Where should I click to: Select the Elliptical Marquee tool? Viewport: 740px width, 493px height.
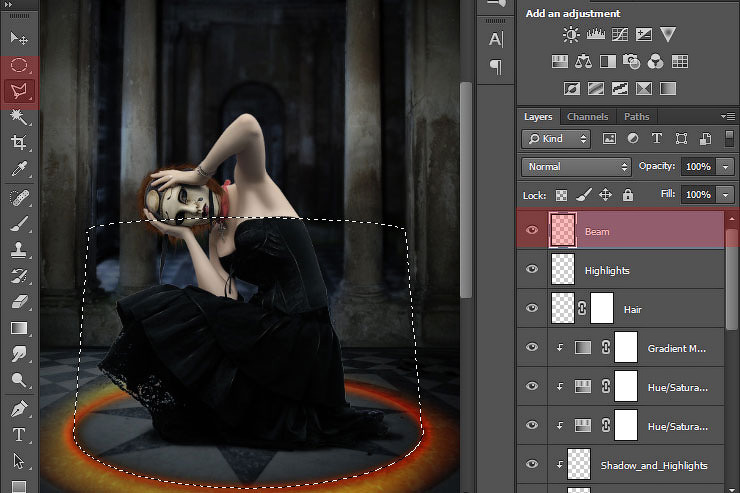(19, 65)
